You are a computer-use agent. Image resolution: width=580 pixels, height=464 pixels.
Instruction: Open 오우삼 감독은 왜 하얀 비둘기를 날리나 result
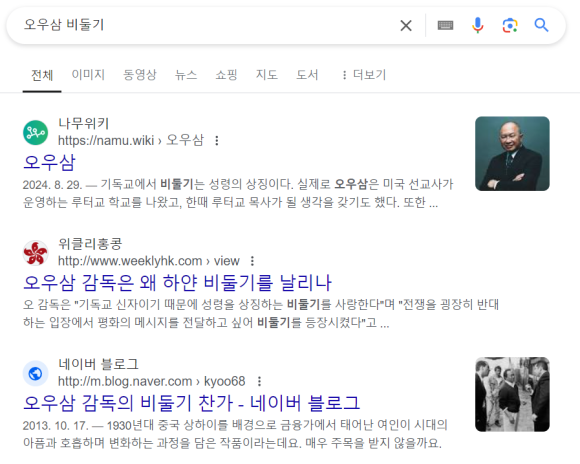[177, 283]
